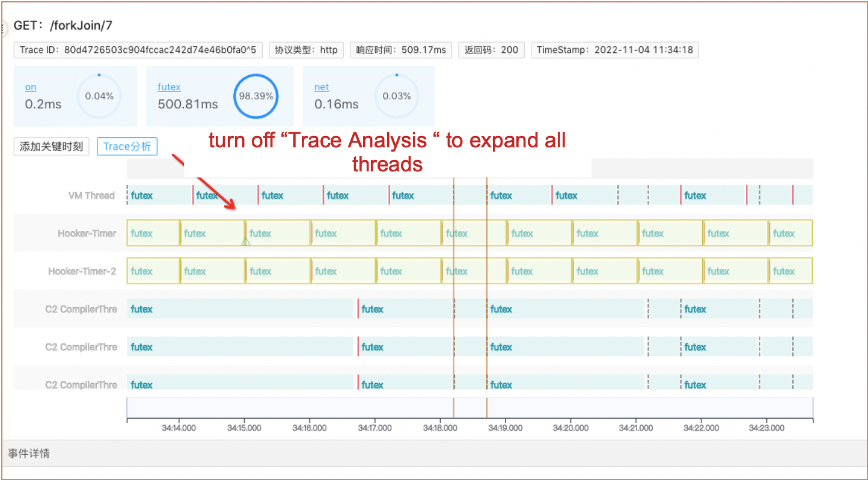The height and width of the screenshot is (480, 868).
Task: Click the 34:18.000 tick on the timeline axis
Action: coord(440,428)
